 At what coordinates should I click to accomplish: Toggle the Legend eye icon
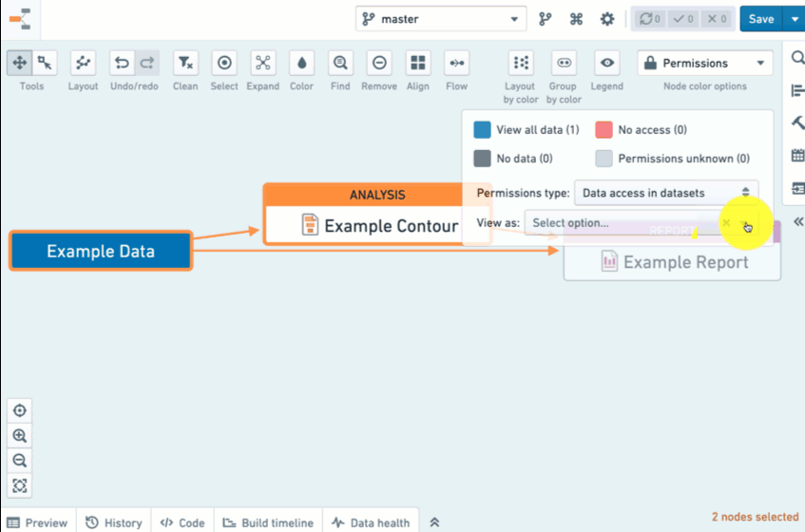click(x=607, y=63)
